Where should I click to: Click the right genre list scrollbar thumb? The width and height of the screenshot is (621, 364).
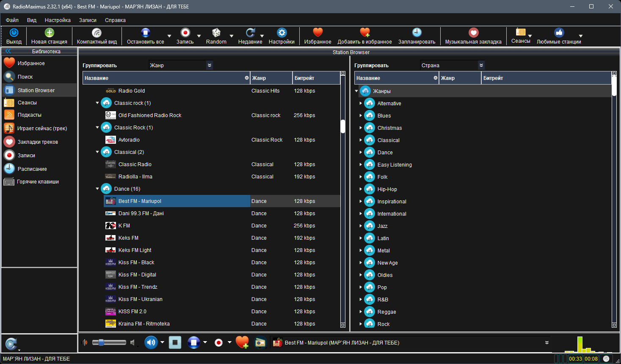click(614, 86)
